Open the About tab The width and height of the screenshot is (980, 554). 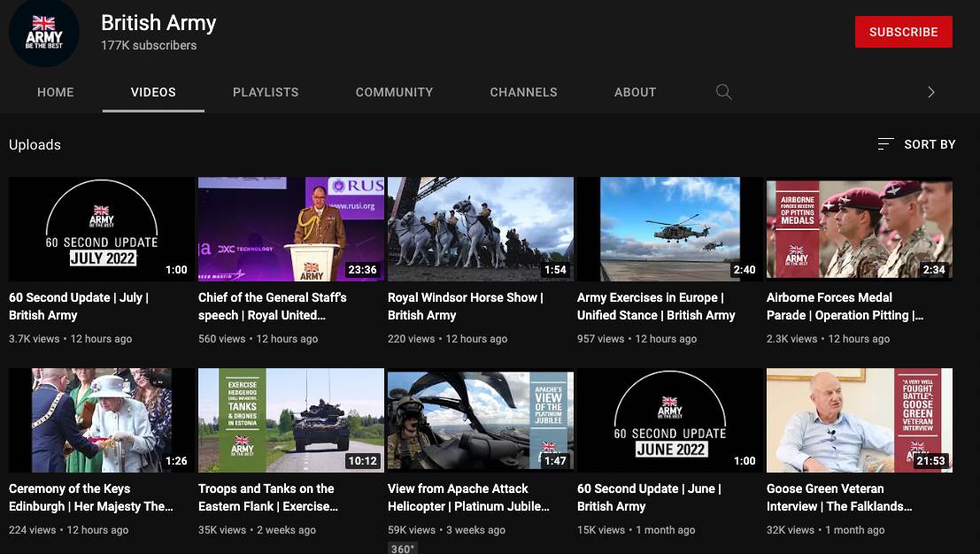635,92
